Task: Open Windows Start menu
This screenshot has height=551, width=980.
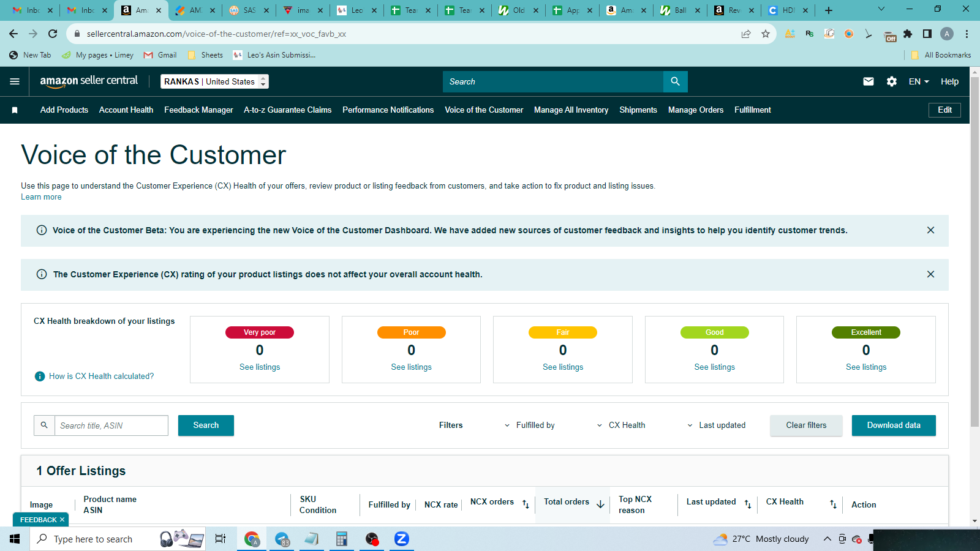Action: tap(15, 539)
